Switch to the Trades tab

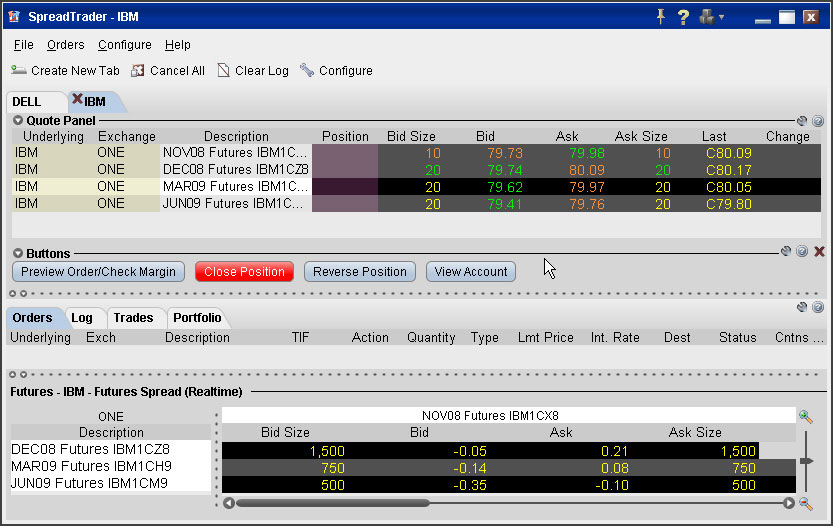[133, 318]
